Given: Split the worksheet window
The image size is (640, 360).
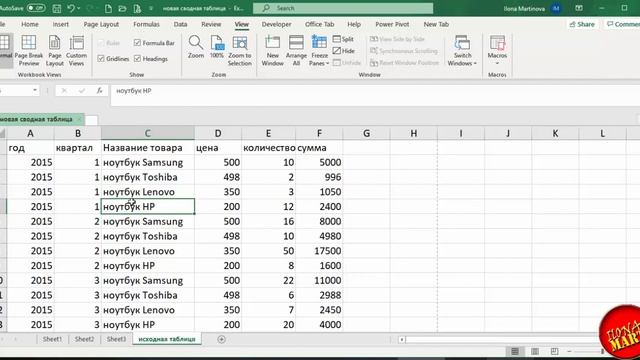Looking at the screenshot, I should coord(343,39).
